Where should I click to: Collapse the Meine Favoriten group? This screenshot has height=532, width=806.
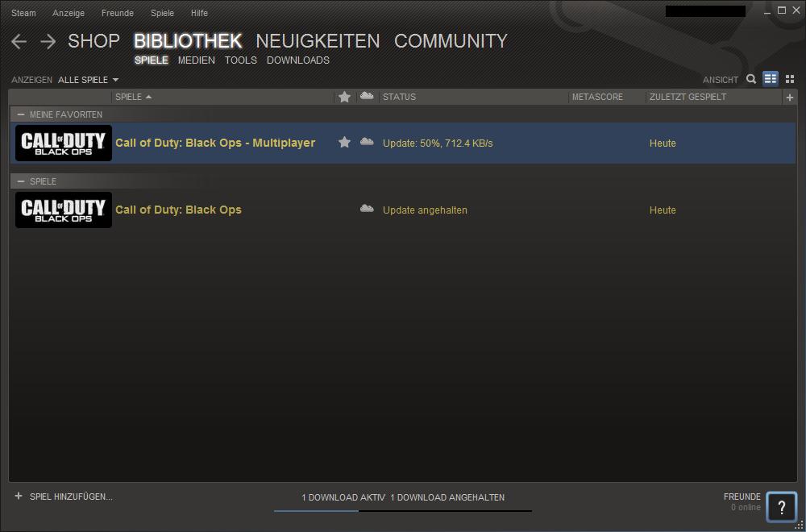pos(21,114)
